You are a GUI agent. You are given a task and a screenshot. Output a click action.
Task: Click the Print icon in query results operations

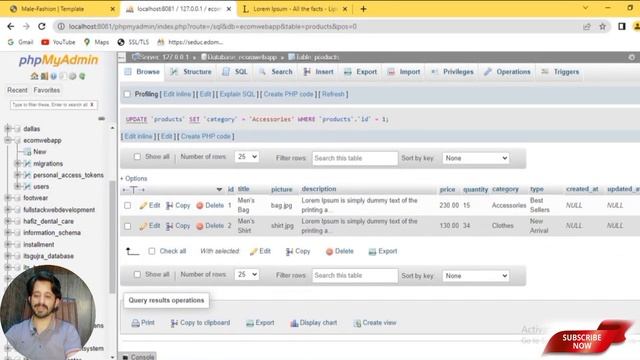point(136,323)
